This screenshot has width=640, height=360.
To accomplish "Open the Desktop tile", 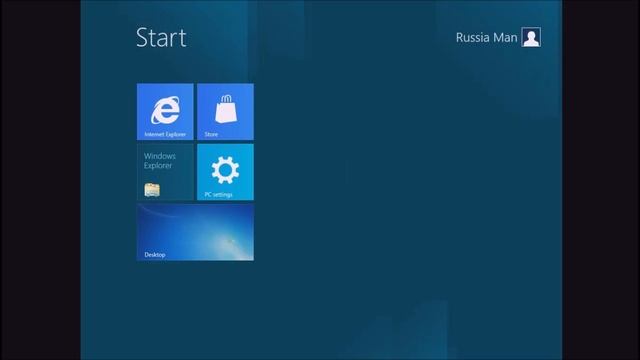I will [x=195, y=232].
